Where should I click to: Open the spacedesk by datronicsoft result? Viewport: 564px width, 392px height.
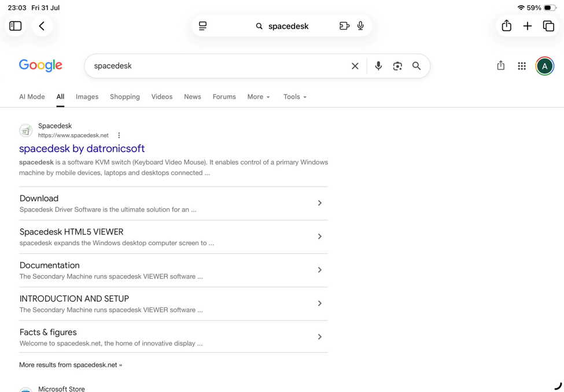pos(82,149)
